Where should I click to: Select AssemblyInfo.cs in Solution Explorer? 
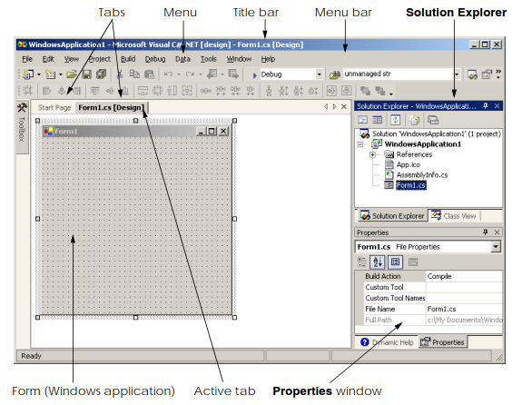click(x=422, y=175)
